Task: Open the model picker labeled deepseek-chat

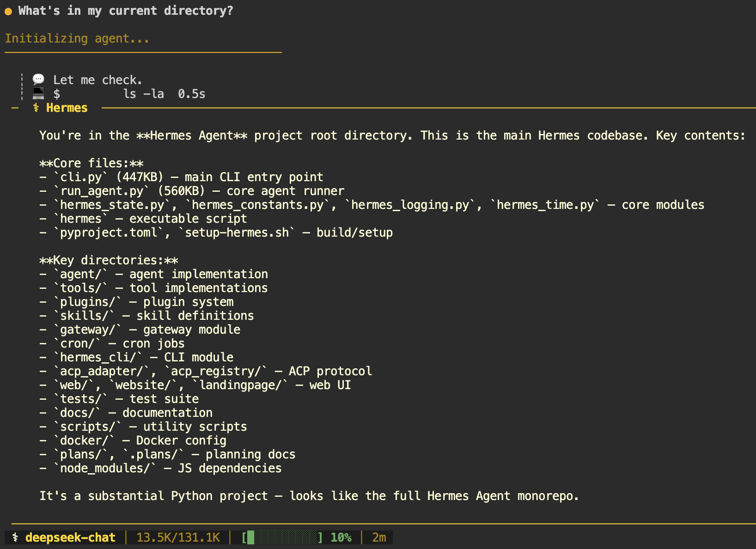Action: click(70, 537)
